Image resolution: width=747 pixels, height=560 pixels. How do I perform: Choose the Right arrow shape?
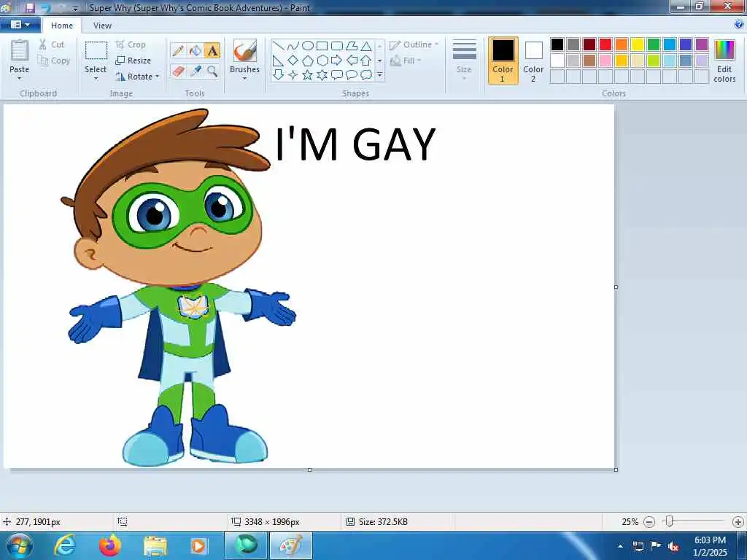[337, 61]
